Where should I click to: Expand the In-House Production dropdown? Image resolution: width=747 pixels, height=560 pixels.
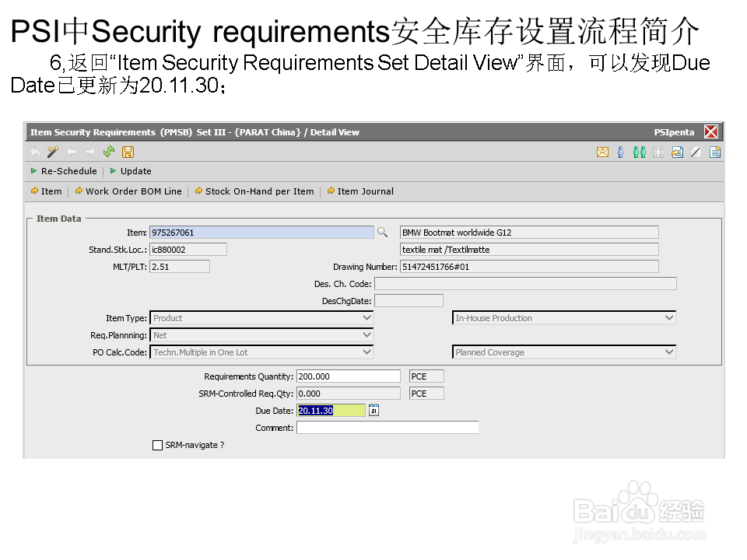(669, 317)
